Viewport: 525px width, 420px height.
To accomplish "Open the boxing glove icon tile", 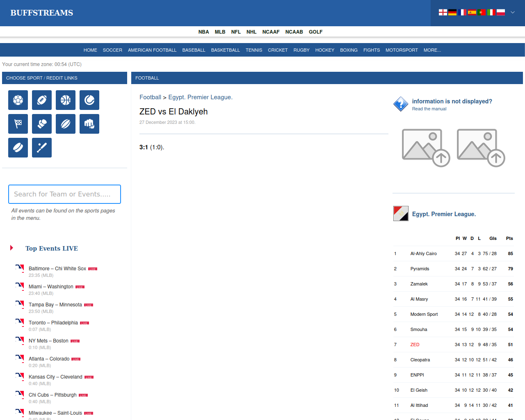I will point(42,124).
